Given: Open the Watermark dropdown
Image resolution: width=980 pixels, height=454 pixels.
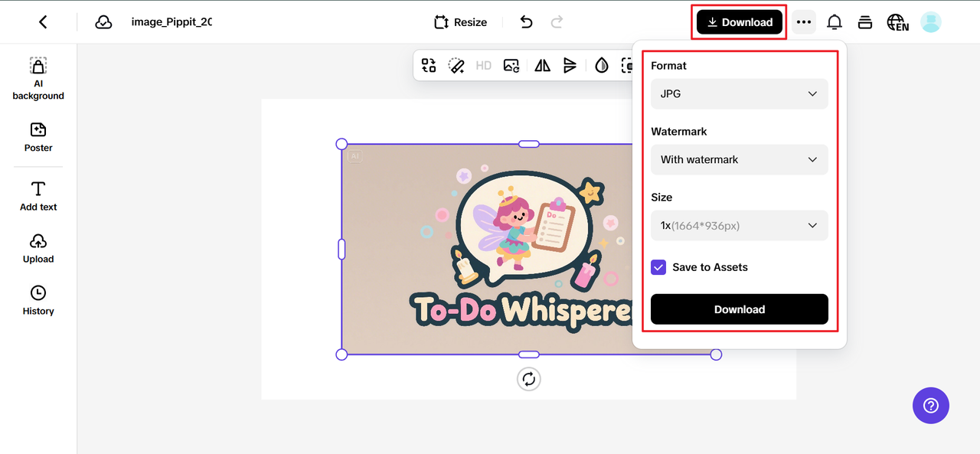Looking at the screenshot, I should click(739, 159).
